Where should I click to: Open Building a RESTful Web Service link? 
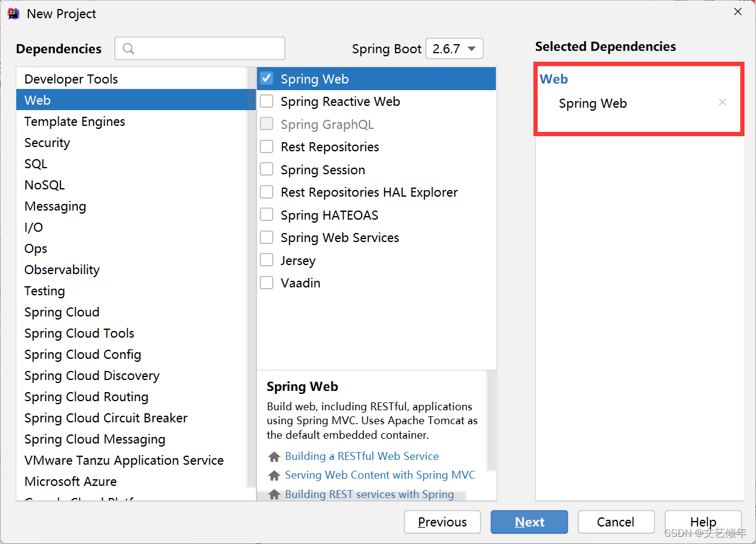coord(362,456)
